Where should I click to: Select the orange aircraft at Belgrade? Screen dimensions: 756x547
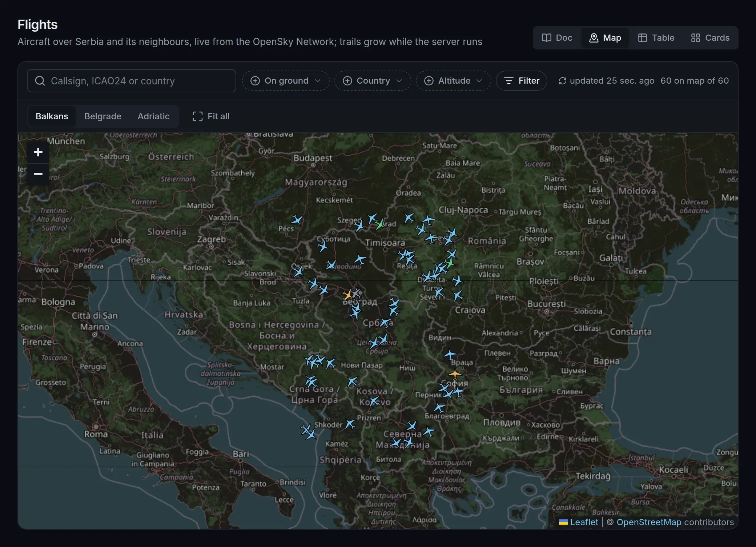click(348, 295)
